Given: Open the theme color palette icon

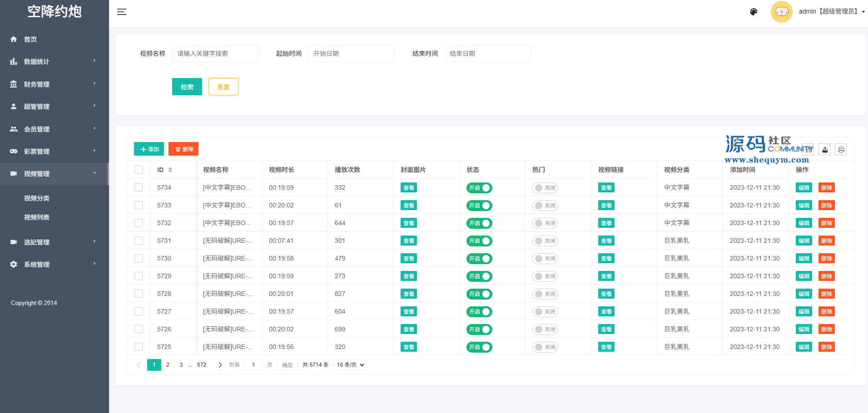Looking at the screenshot, I should [x=754, y=12].
